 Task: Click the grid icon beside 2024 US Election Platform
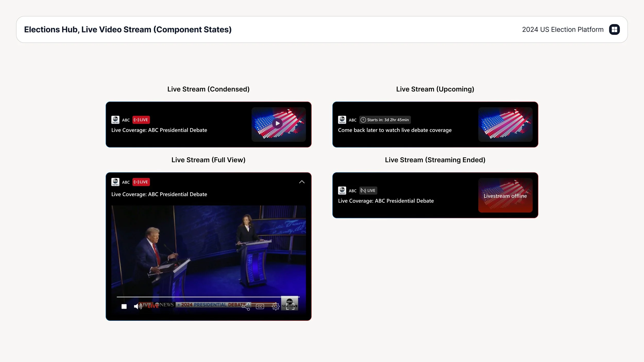point(614,30)
